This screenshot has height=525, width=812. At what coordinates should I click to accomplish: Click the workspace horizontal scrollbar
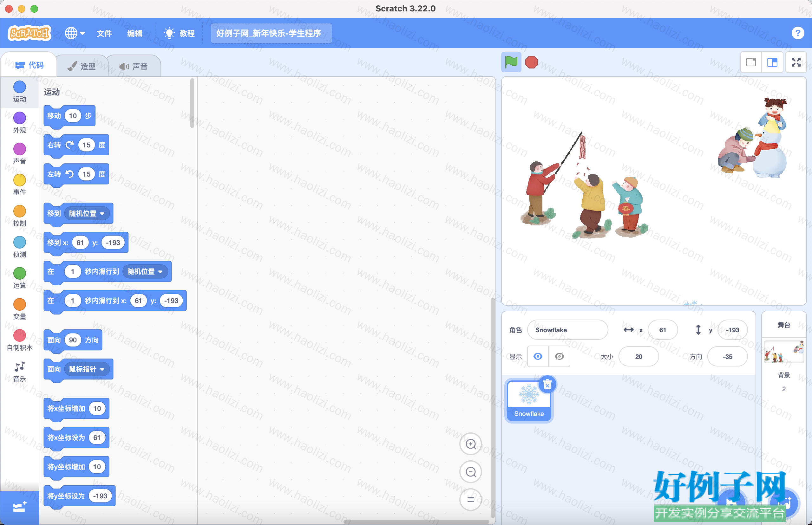[x=416, y=522]
